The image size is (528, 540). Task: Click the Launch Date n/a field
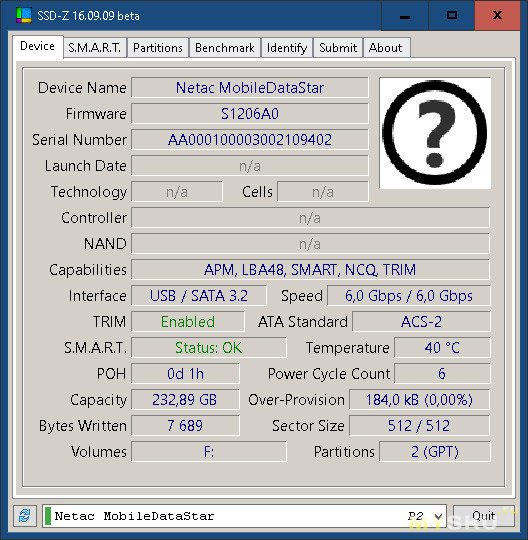[x=250, y=166]
